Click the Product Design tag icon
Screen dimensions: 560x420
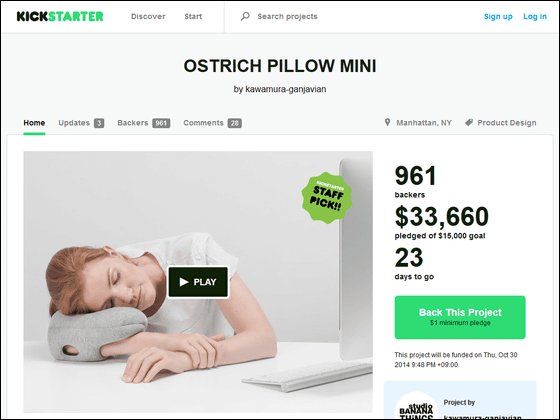469,122
